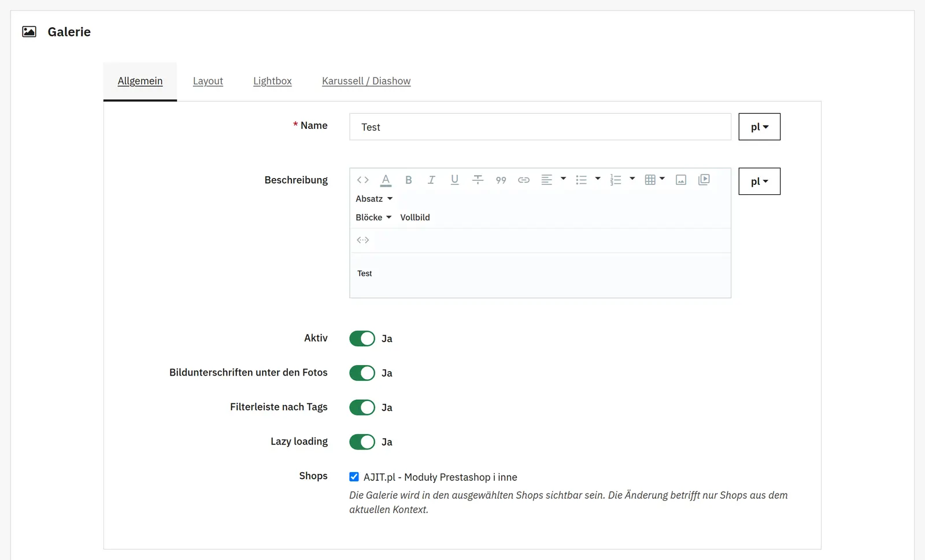Insert media using the video icon
The image size is (925, 560).
704,180
